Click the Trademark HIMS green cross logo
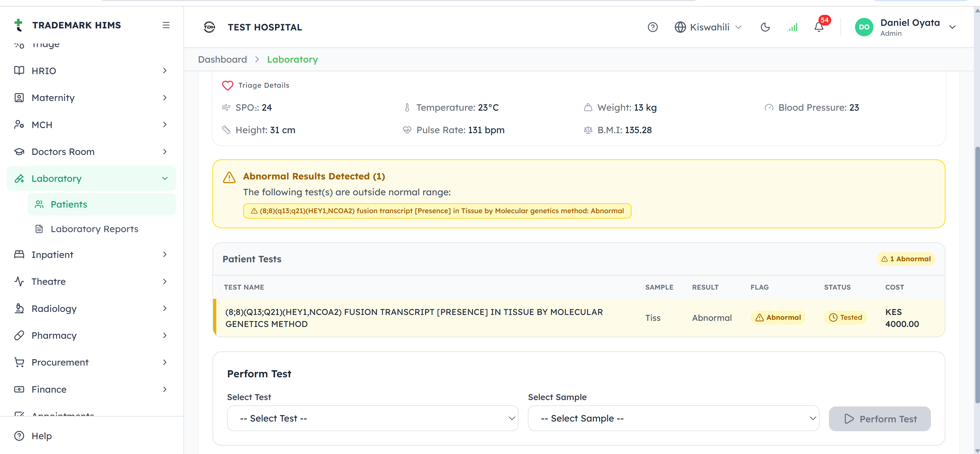The height and width of the screenshot is (454, 980). [18, 25]
